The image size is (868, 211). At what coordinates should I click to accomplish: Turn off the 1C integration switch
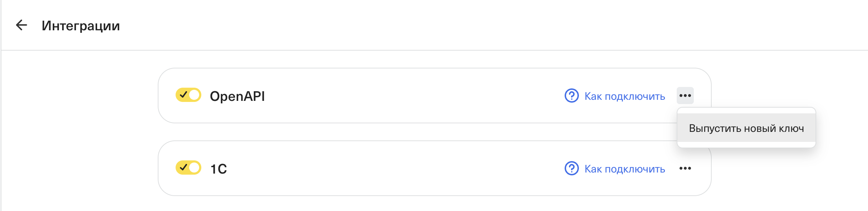click(188, 168)
